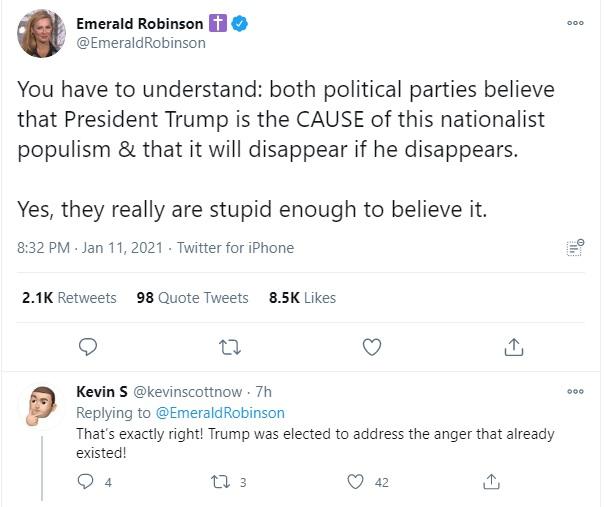This screenshot has width=606, height=507.
Task: Retweet Kevin S's reply
Action: click(x=221, y=482)
